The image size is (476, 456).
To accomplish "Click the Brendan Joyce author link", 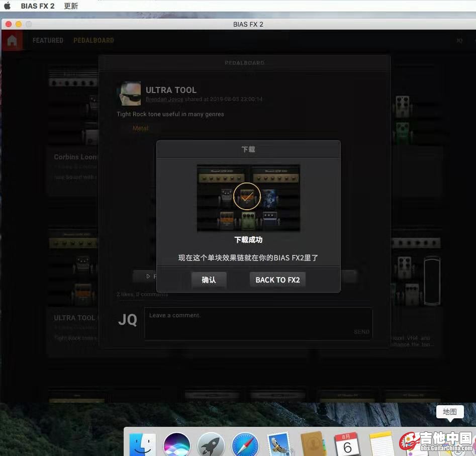I will (164, 100).
